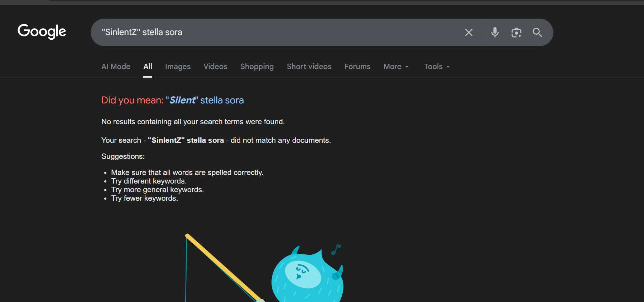The image size is (644, 302).
Task: Open Search by image camera icon
Action: point(516,33)
